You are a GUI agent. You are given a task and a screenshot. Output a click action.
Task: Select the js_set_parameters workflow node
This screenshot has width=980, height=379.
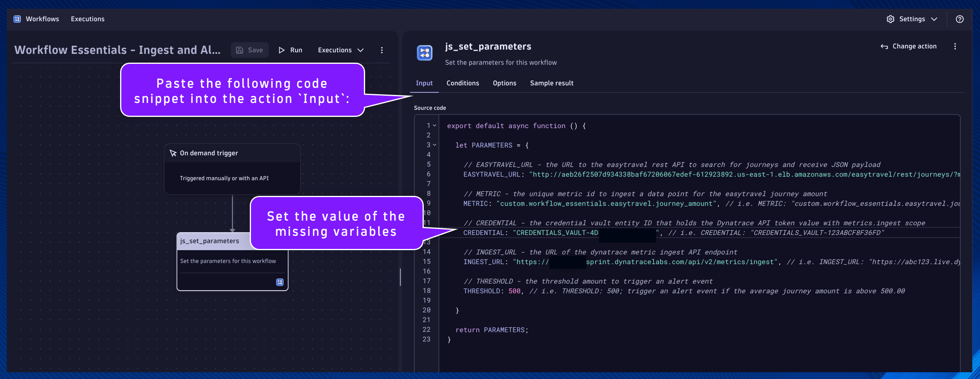pyautogui.click(x=232, y=261)
